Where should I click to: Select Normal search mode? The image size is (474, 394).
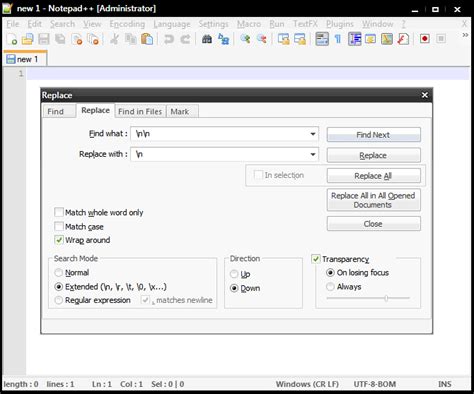59,273
